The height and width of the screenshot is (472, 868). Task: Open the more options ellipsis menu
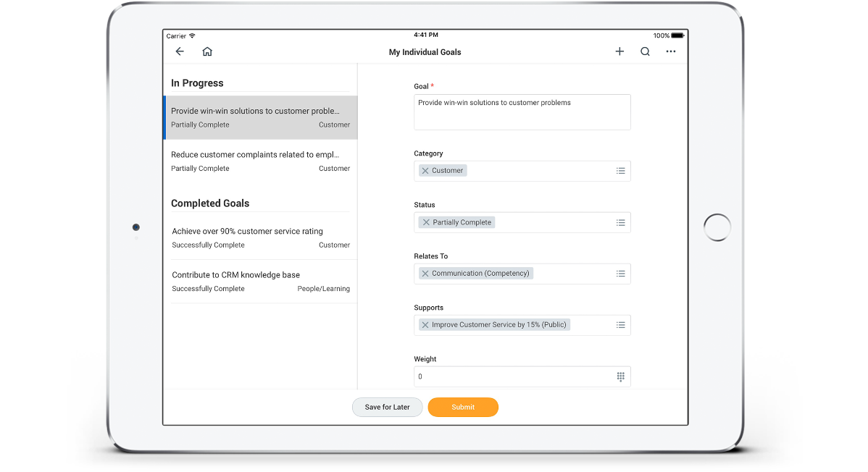coord(671,51)
